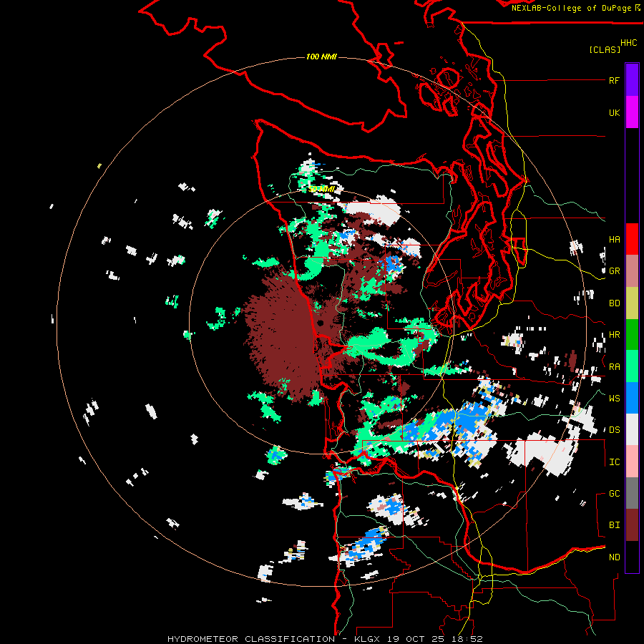Click the HR legend label
The height and width of the screenshot is (644, 644).
[x=614, y=335]
